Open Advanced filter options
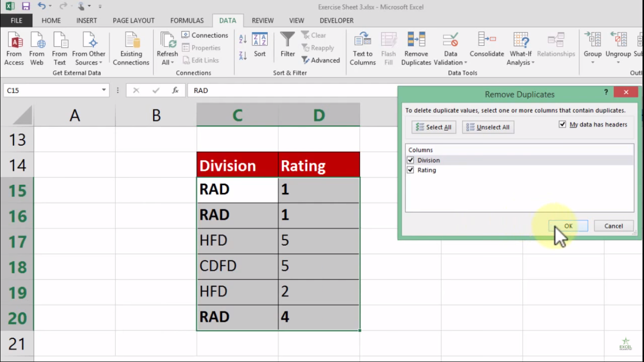 point(321,60)
